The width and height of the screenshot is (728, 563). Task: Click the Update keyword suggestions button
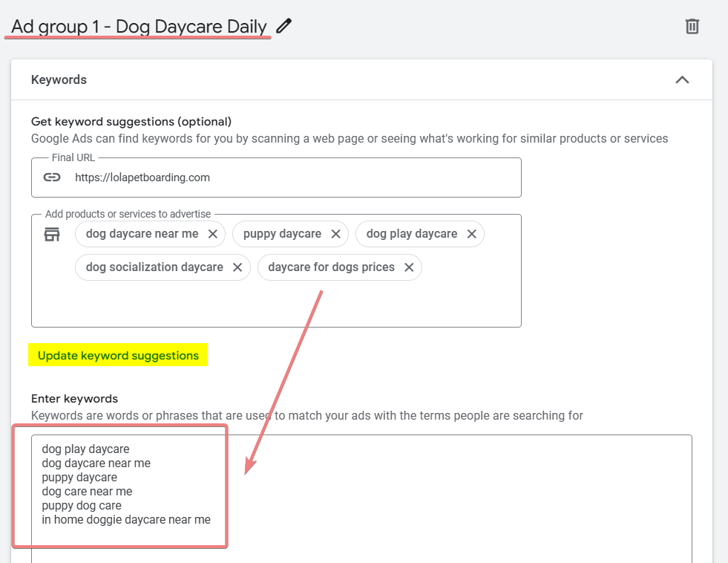pyautogui.click(x=117, y=355)
